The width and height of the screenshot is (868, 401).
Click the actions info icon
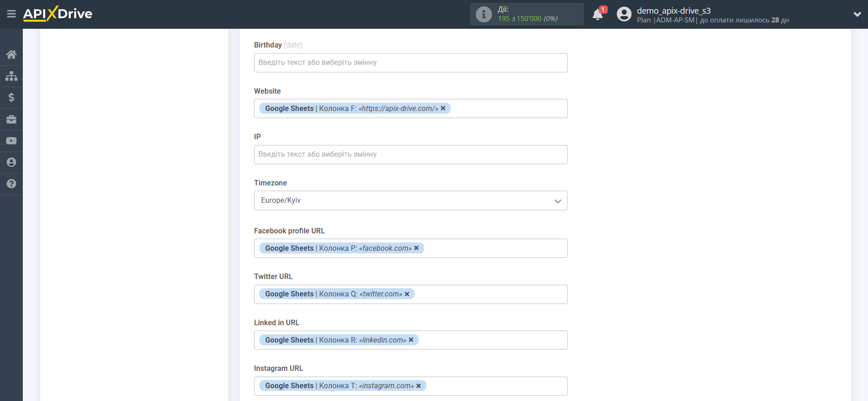(484, 14)
